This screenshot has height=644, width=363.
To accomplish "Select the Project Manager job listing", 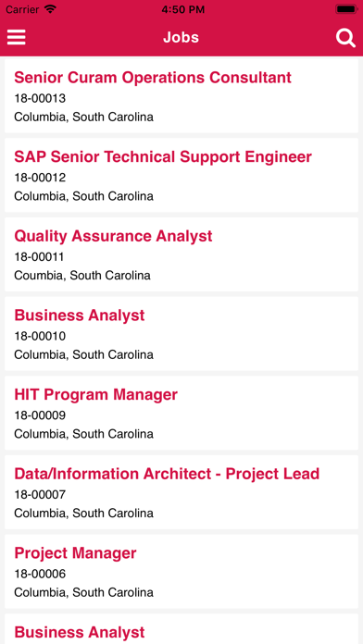I will (181, 571).
